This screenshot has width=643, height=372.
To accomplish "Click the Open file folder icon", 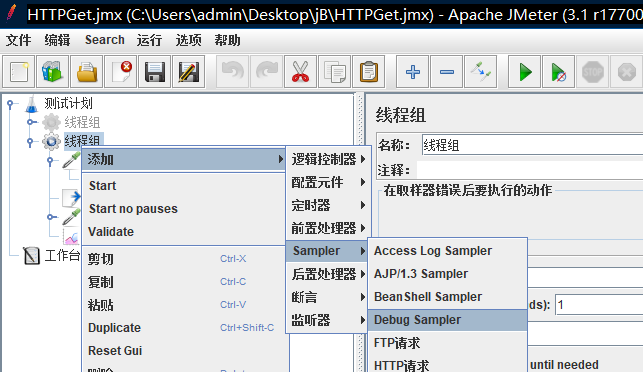I will pyautogui.click(x=87, y=72).
